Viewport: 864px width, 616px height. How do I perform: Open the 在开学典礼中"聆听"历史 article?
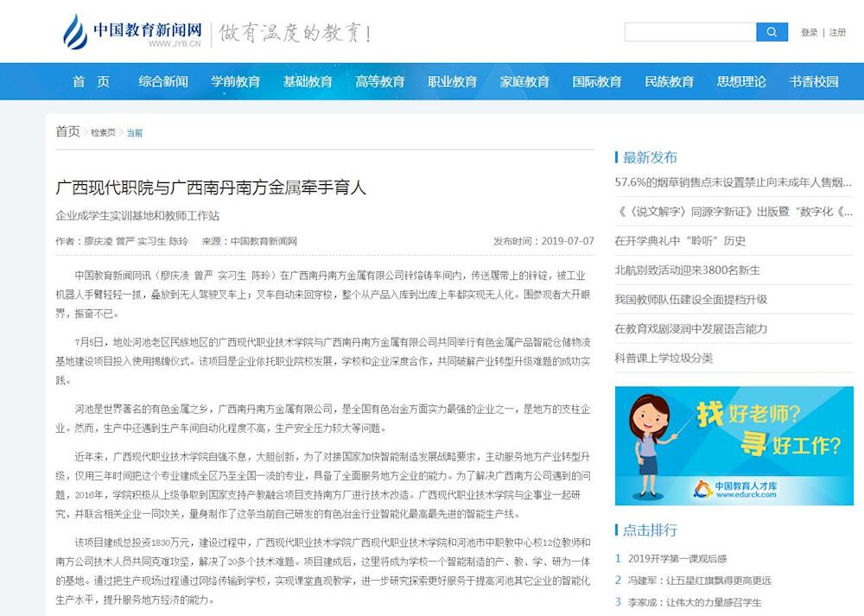680,241
